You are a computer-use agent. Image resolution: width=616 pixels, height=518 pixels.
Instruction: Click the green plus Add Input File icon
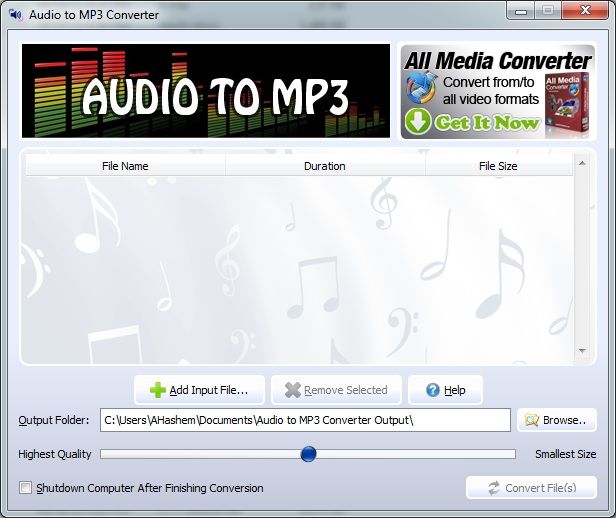(x=158, y=390)
